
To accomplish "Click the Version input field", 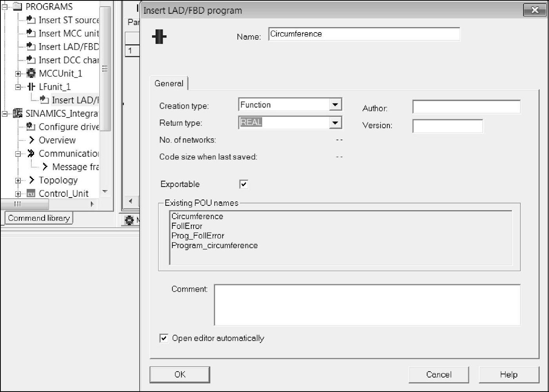I will (448, 126).
